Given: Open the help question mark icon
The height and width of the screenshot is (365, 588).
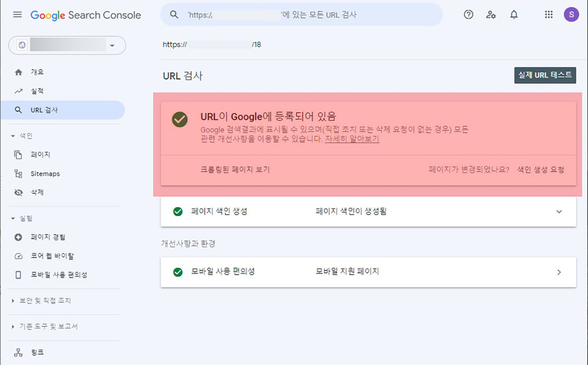Looking at the screenshot, I should [469, 15].
